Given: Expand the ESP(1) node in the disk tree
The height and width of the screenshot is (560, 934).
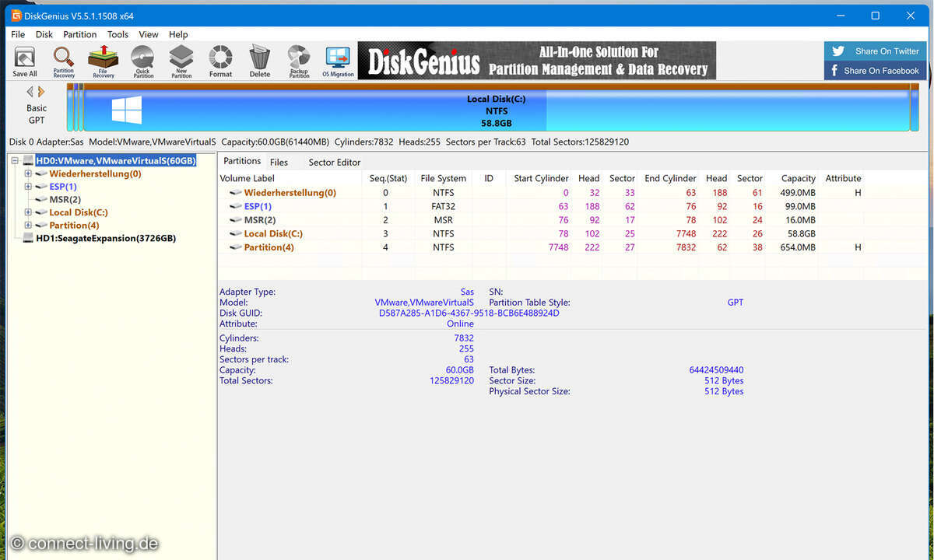Looking at the screenshot, I should pyautogui.click(x=28, y=187).
